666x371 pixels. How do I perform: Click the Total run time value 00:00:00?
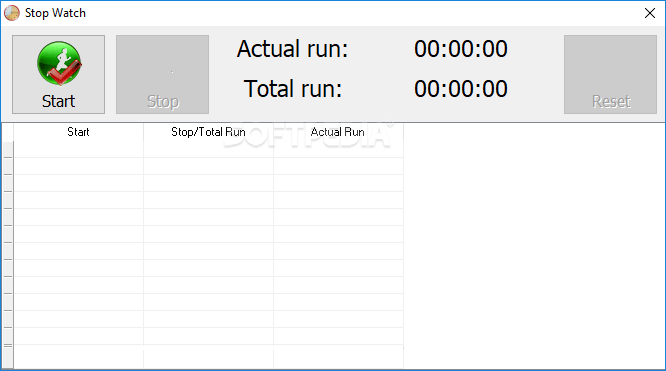click(461, 89)
